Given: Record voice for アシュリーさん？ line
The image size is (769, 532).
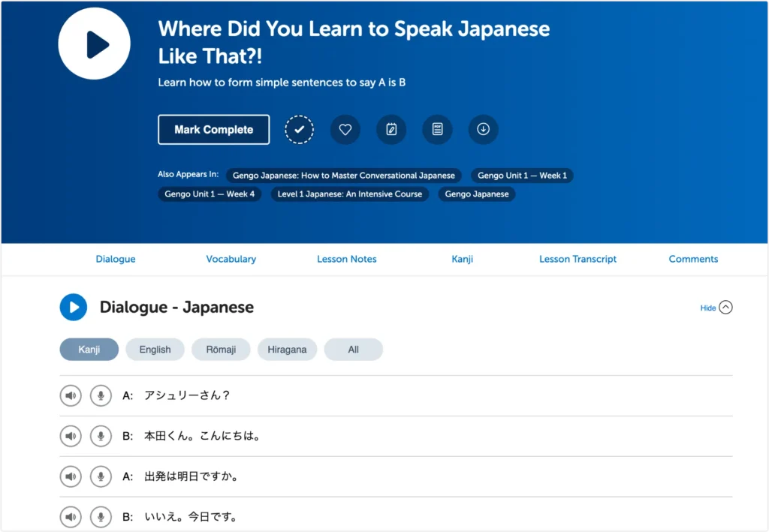Looking at the screenshot, I should [101, 396].
